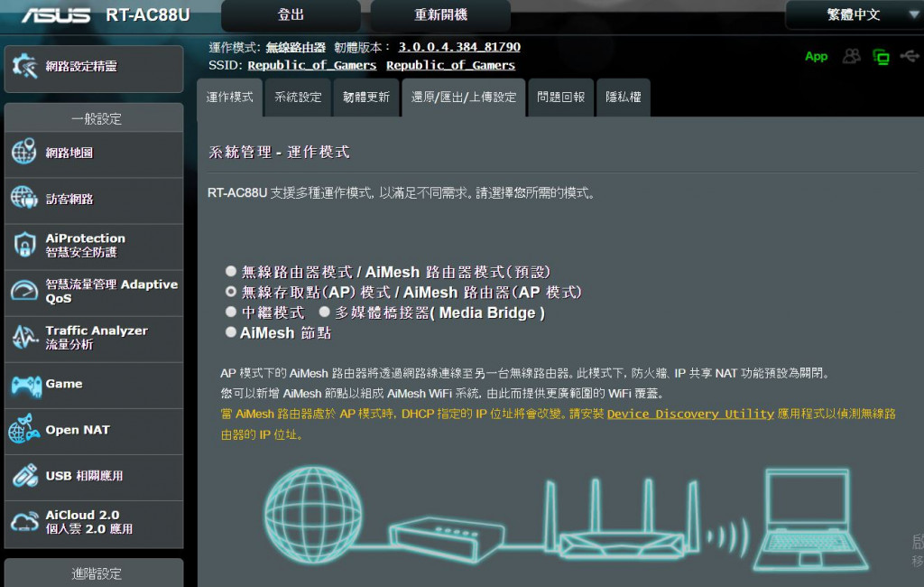Click firmware version 3.0.0.4.384_81790 link

[x=459, y=47]
